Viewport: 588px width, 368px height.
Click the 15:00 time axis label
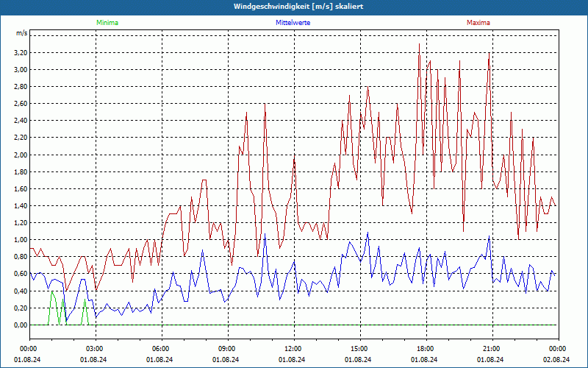coord(360,349)
